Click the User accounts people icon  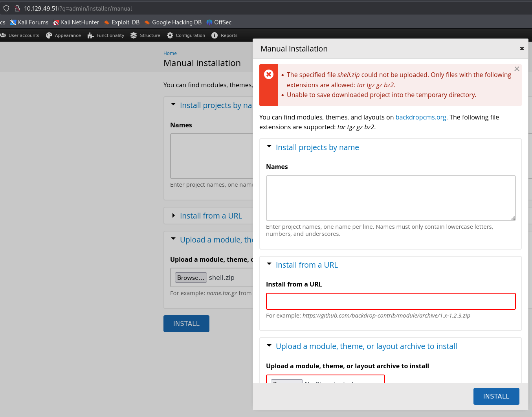pyautogui.click(x=3, y=35)
